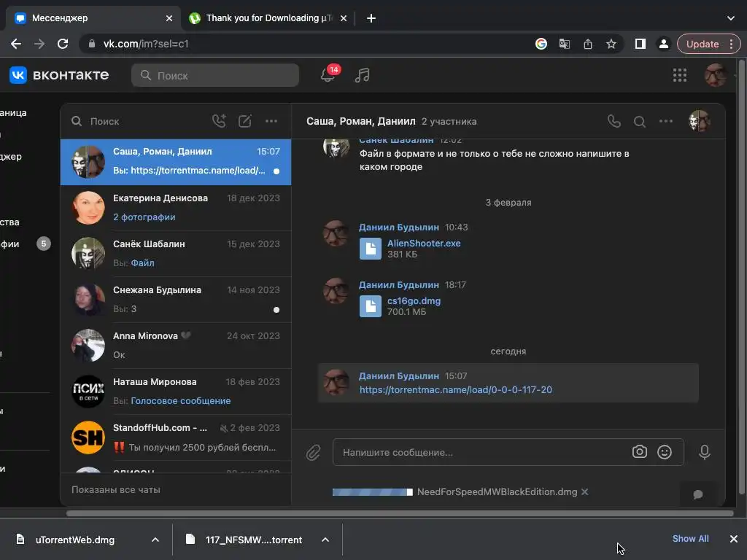Cancel the NeedForSpeedMWBlackEdition.dmg upload
The image size is (747, 560).
584,491
